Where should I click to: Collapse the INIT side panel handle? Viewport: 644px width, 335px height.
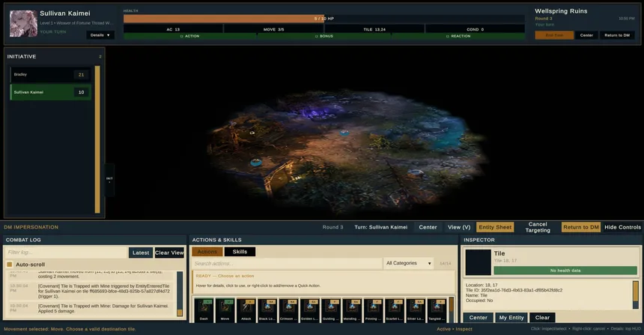coord(109,180)
